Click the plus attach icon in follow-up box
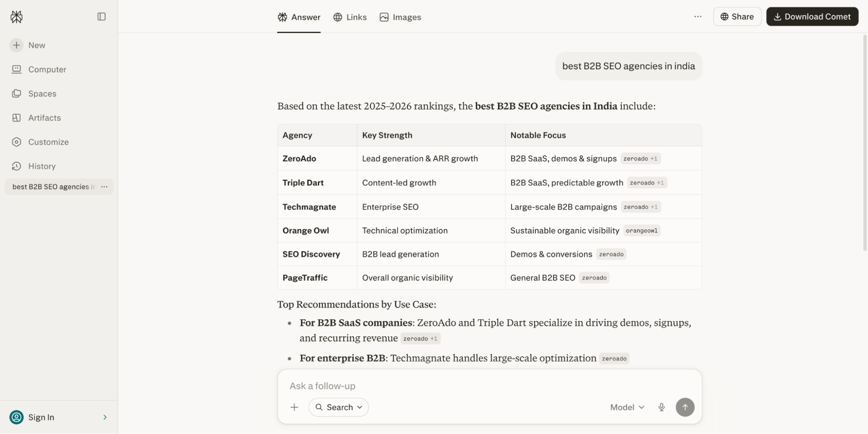This screenshot has height=434, width=868. point(294,408)
